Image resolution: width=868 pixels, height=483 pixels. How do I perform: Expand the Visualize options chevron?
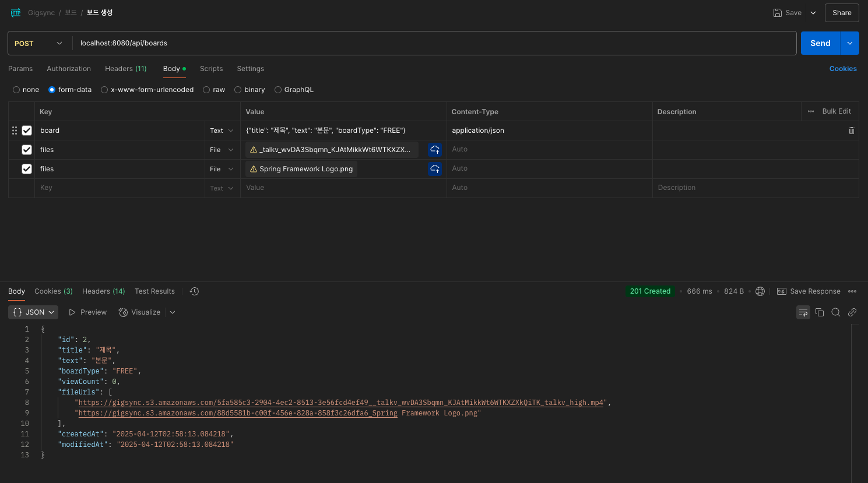[173, 312]
